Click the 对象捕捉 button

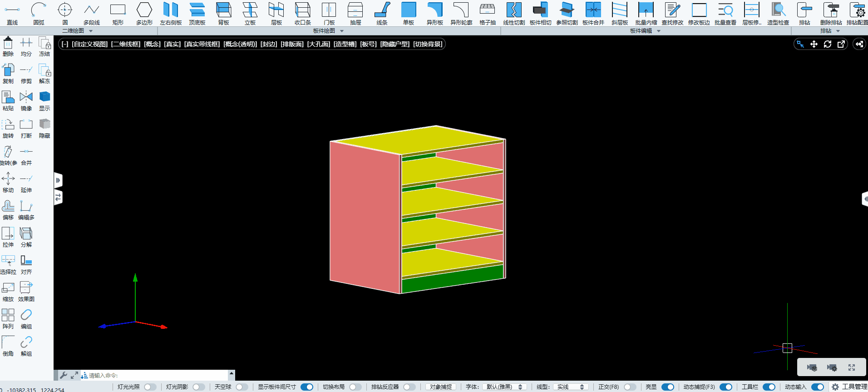coord(441,387)
